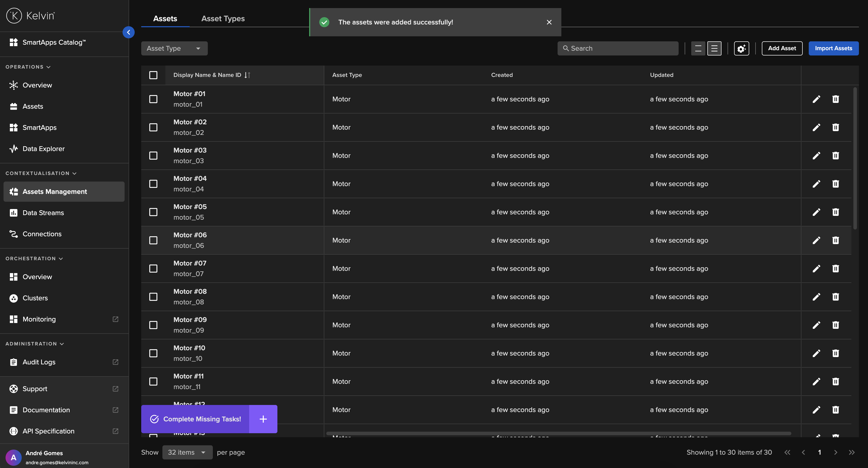Tick the checkbox next to Motor #07
This screenshot has height=468, width=868.
(153, 268)
